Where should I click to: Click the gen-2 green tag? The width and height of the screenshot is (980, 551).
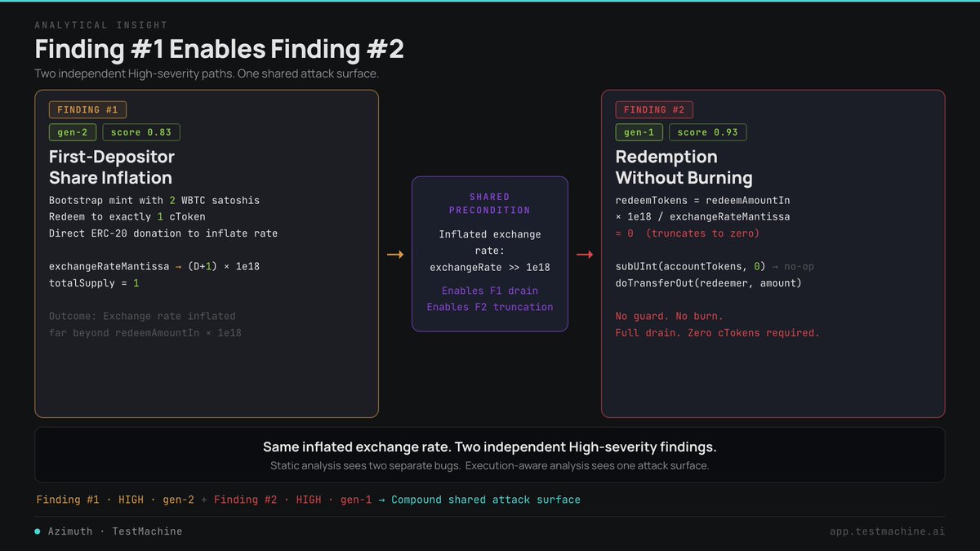(73, 132)
